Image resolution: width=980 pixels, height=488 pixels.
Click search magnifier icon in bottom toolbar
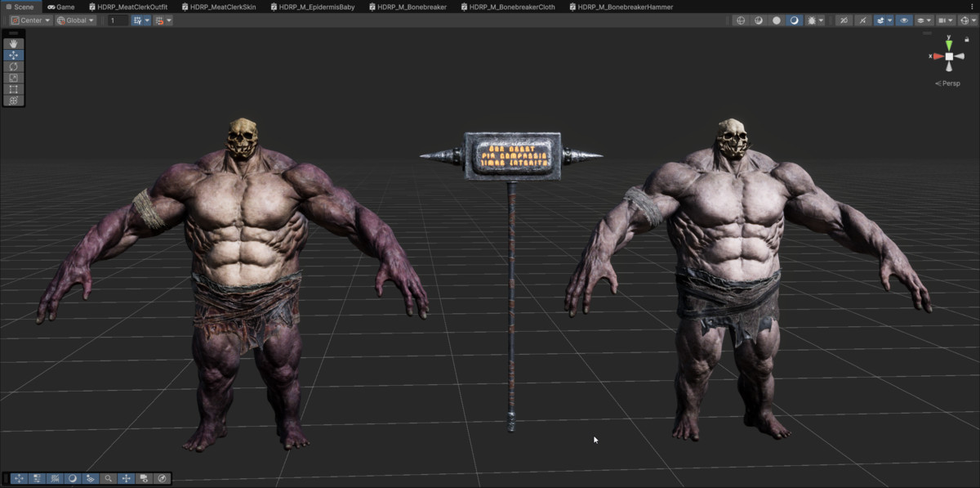point(109,478)
